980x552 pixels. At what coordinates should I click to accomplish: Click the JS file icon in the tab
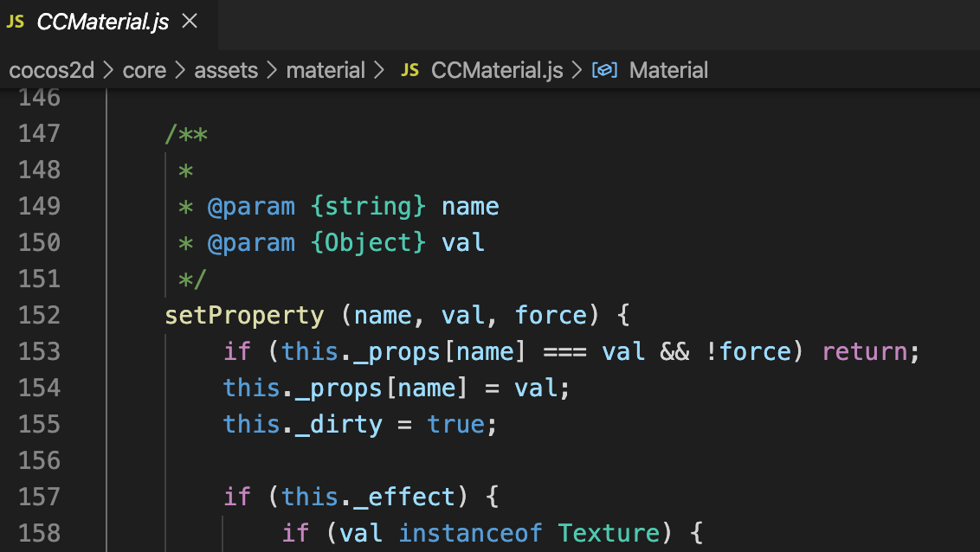point(16,22)
